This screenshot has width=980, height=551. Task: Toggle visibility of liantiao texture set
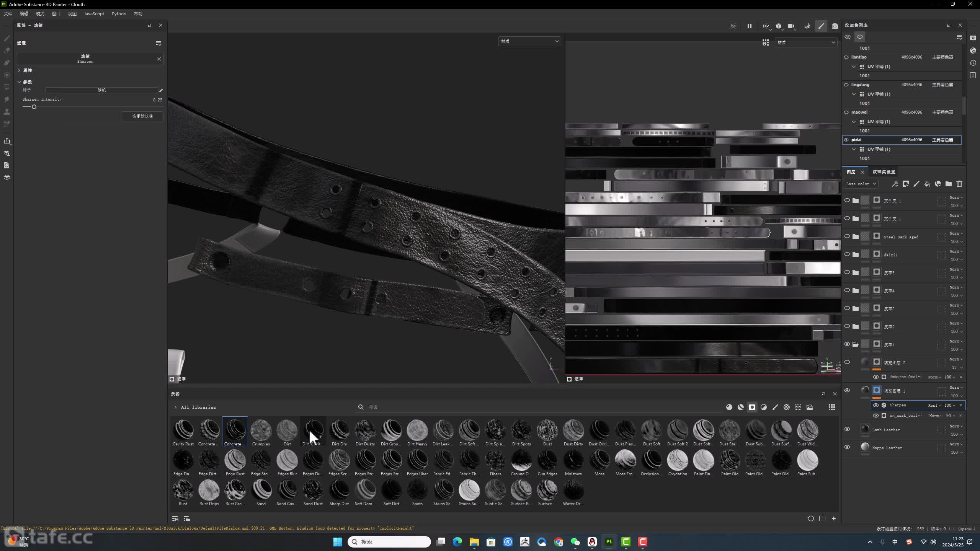click(846, 57)
